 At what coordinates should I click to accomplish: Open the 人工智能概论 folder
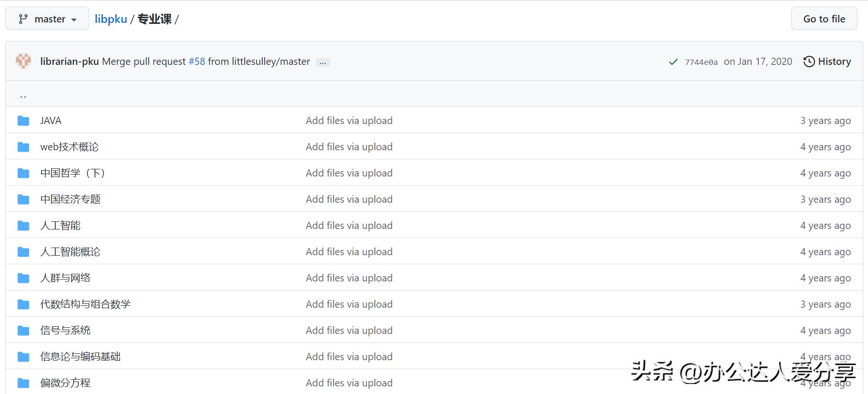click(x=71, y=252)
